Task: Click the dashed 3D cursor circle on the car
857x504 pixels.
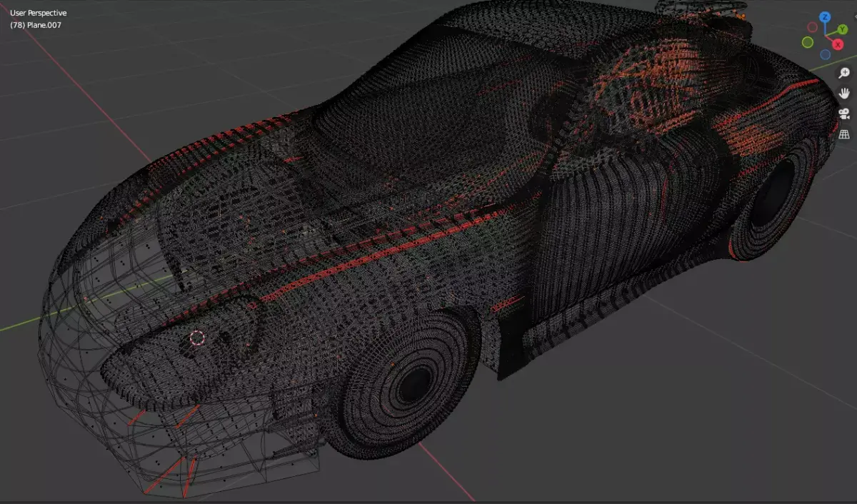Action: [197, 338]
